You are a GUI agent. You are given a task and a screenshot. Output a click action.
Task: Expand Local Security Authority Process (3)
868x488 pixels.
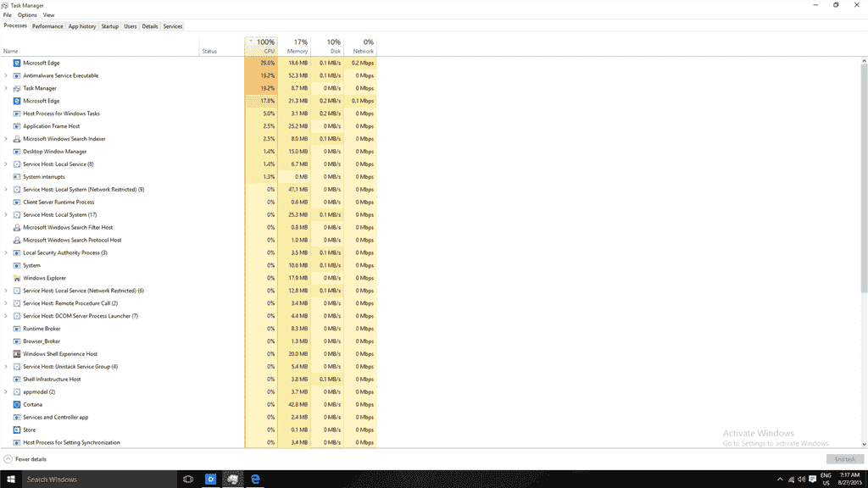pyautogui.click(x=6, y=252)
